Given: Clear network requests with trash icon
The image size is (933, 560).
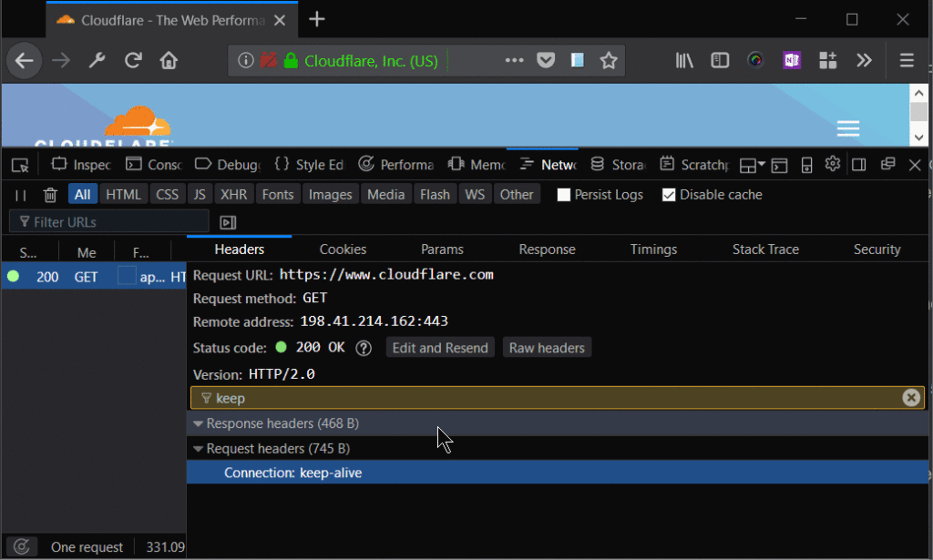Looking at the screenshot, I should pyautogui.click(x=50, y=195).
